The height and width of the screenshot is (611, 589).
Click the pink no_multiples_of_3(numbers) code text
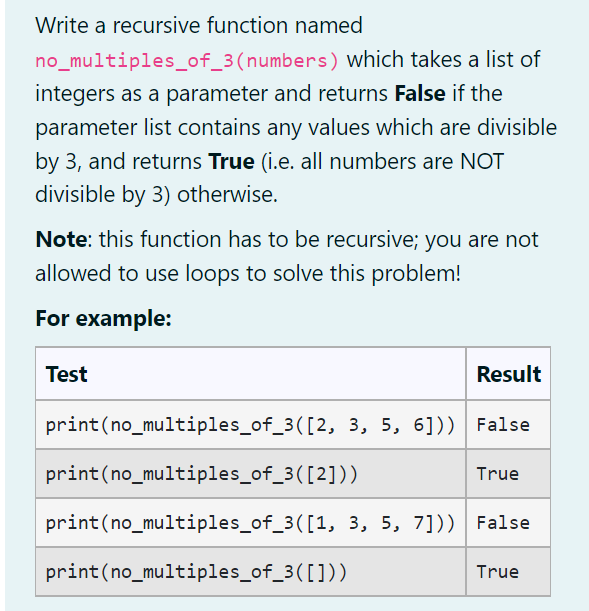187,61
